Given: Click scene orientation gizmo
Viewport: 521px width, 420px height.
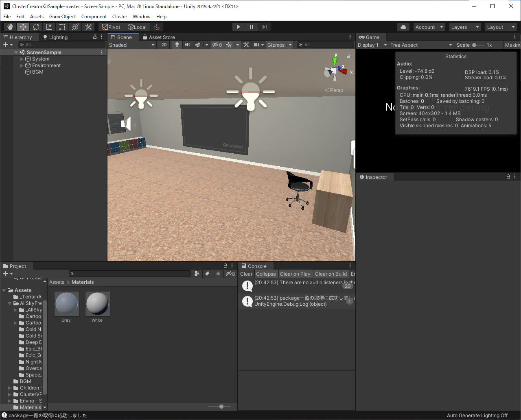Looking at the screenshot, I should tap(335, 71).
